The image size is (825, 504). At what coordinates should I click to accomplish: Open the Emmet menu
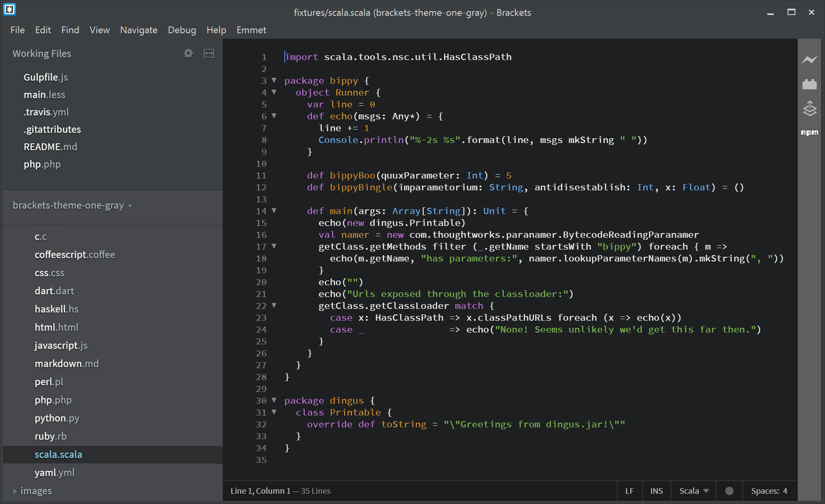pyautogui.click(x=251, y=30)
